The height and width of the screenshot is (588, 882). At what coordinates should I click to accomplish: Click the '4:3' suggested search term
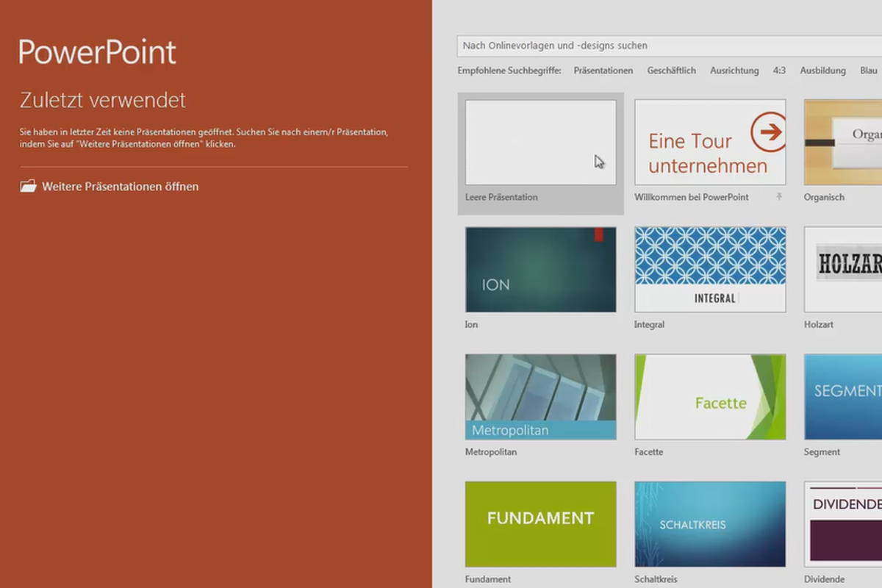coord(778,71)
